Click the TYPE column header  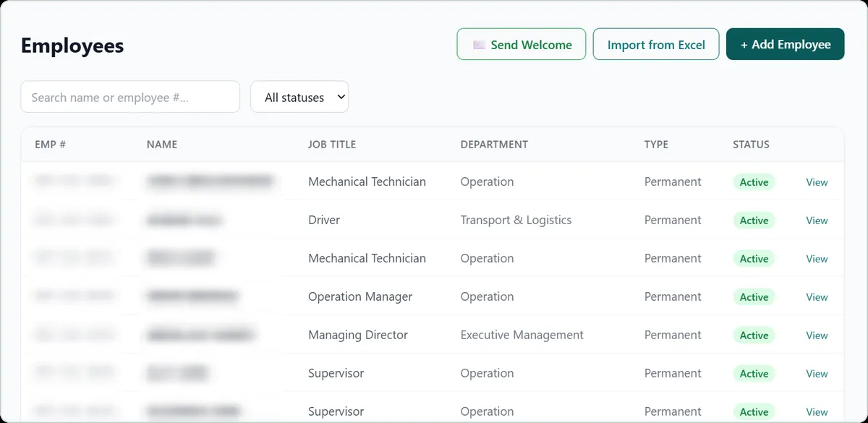coord(656,144)
